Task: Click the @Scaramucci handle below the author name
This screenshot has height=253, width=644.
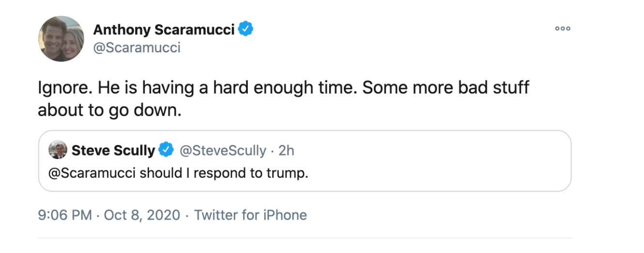Action: coord(137,47)
